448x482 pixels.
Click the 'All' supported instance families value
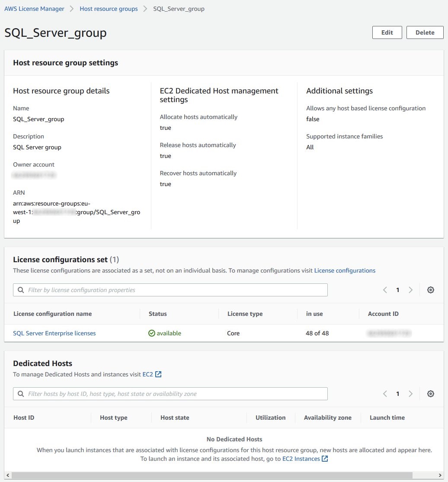click(x=310, y=147)
